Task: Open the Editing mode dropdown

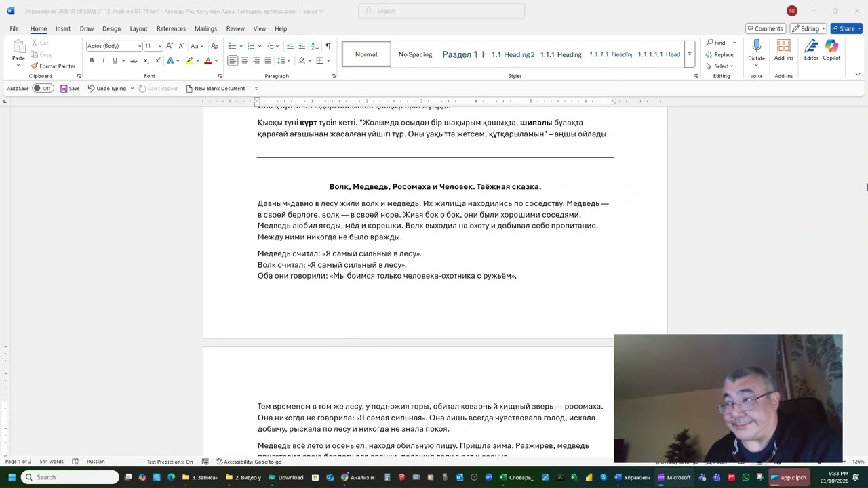Action: point(808,28)
